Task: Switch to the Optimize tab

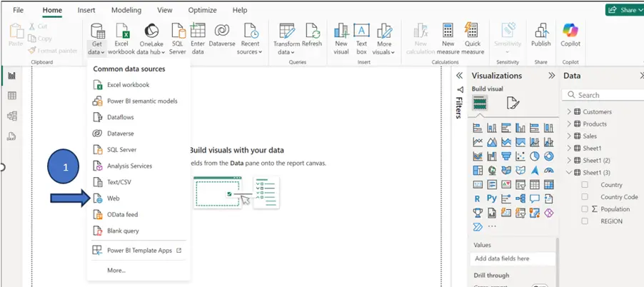Action: point(202,10)
